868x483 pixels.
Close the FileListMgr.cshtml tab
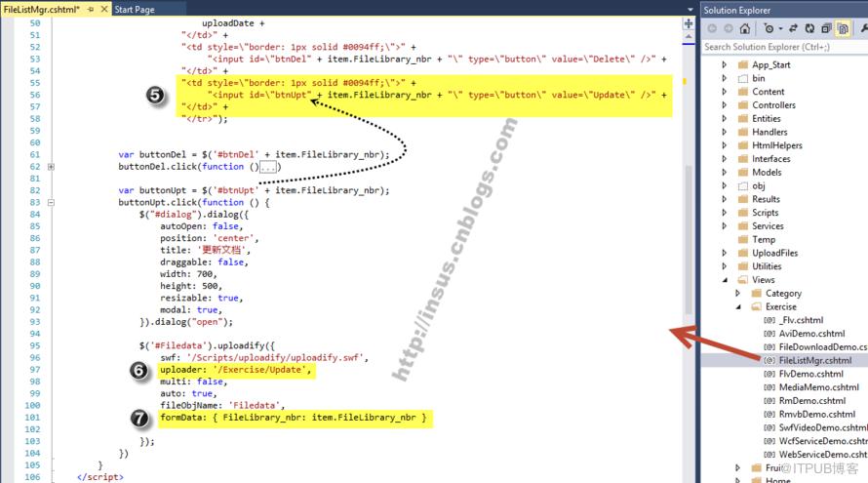[x=104, y=9]
